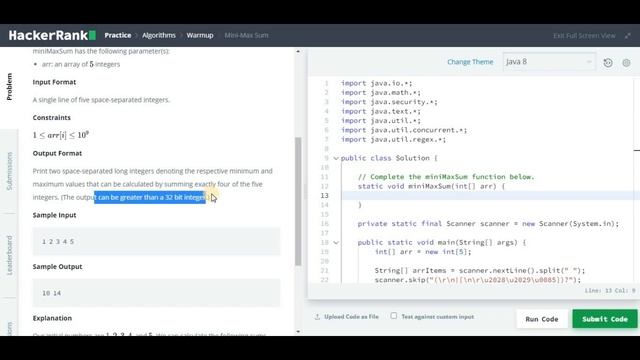Click the 'Constraints' heading
The image size is (640, 360).
(51, 118)
